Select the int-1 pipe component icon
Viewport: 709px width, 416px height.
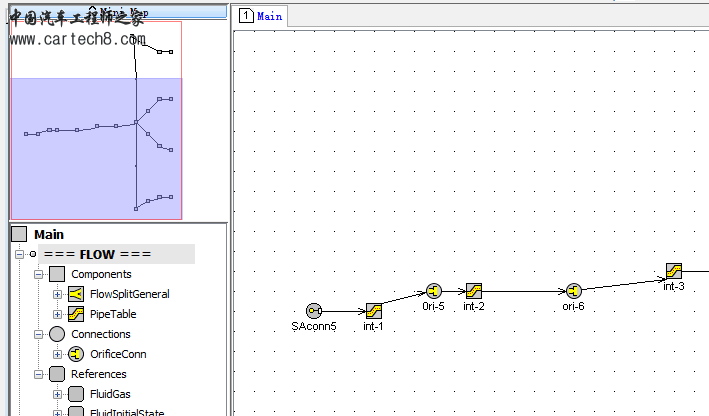[374, 311]
